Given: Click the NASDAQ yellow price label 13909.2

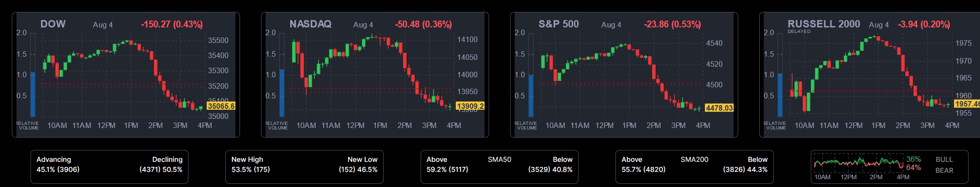Looking at the screenshot, I should [x=470, y=106].
